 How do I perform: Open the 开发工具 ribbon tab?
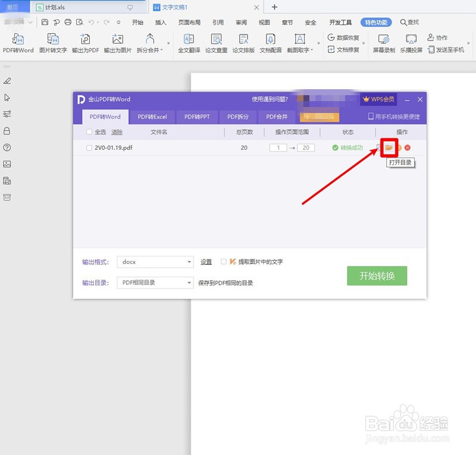click(340, 23)
